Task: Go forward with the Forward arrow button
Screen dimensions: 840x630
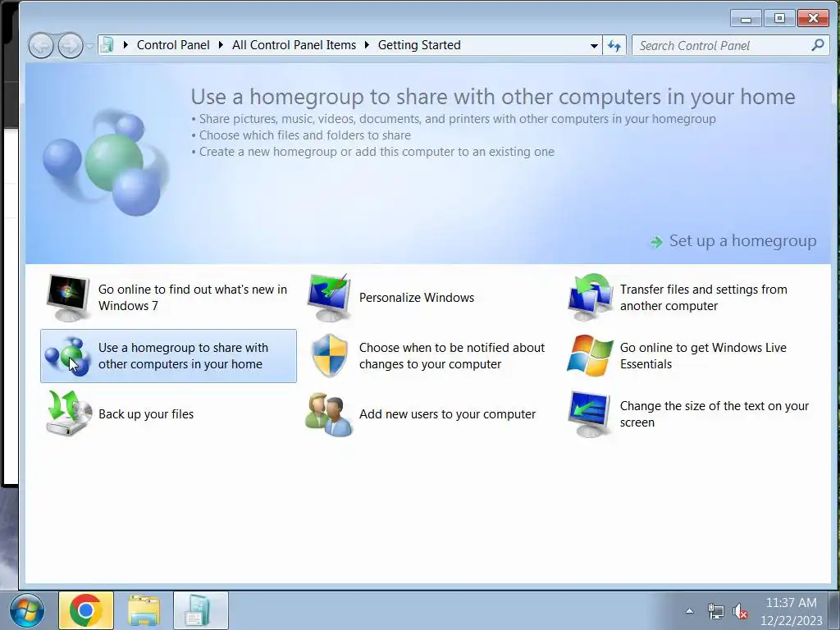Action: coord(71,46)
